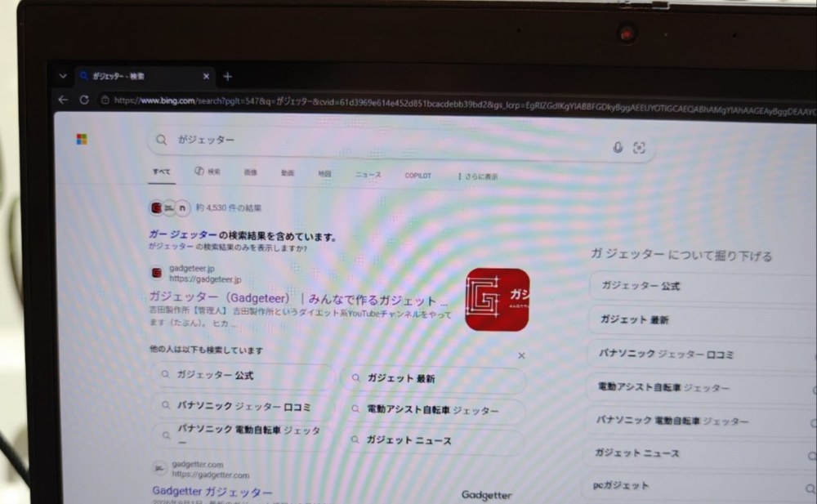Sidebar: open ガジェッター 公式
This screenshot has height=504, width=817.
(703, 286)
